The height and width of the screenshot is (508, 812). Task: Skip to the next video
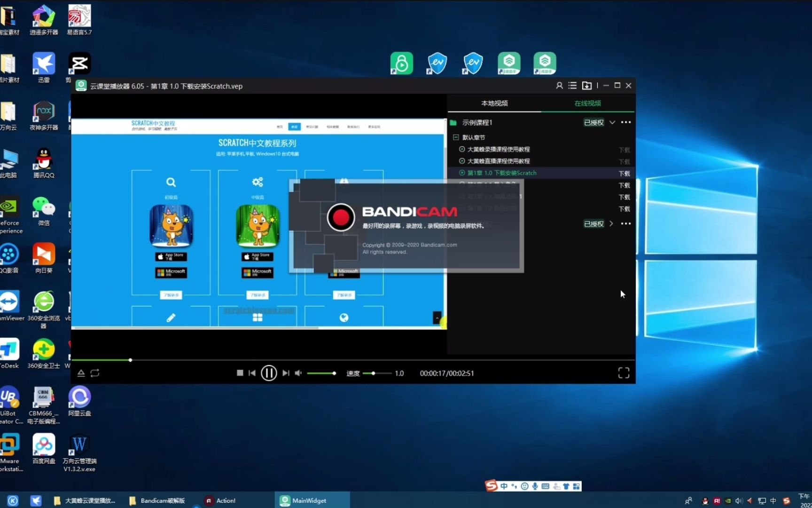click(285, 373)
